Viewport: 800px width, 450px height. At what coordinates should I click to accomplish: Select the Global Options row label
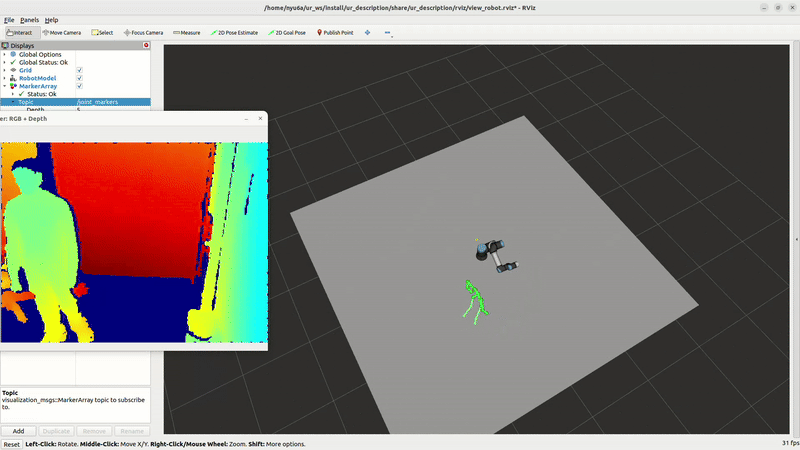click(40, 54)
